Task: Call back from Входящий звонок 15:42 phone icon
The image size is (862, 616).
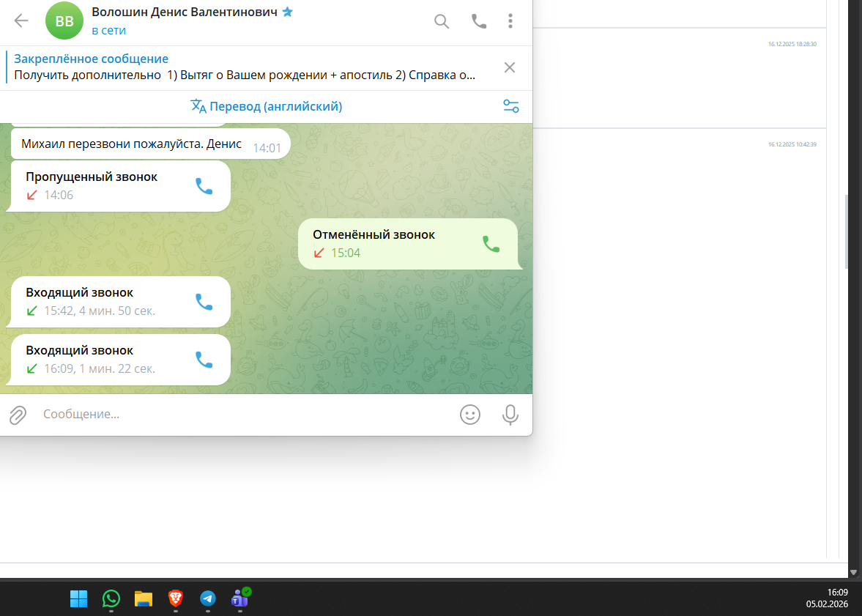Action: 204,302
